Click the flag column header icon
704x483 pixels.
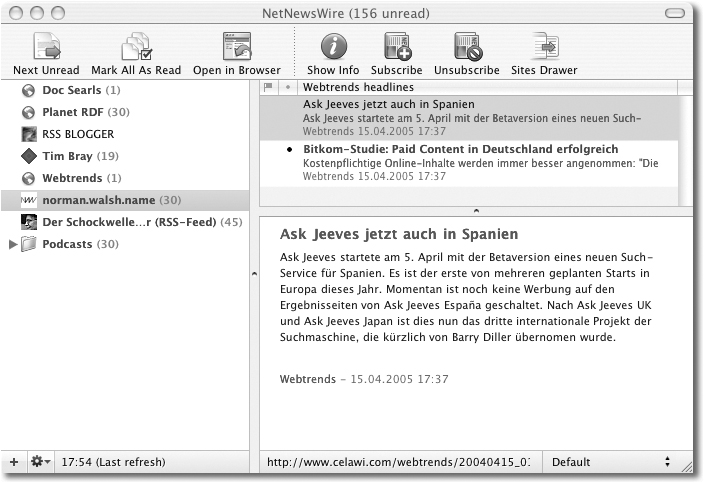point(268,87)
